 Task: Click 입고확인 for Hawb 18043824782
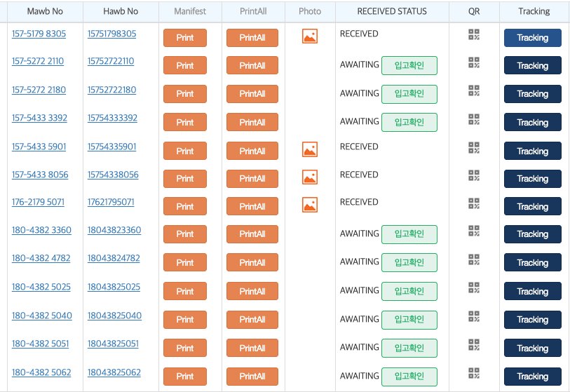point(409,262)
